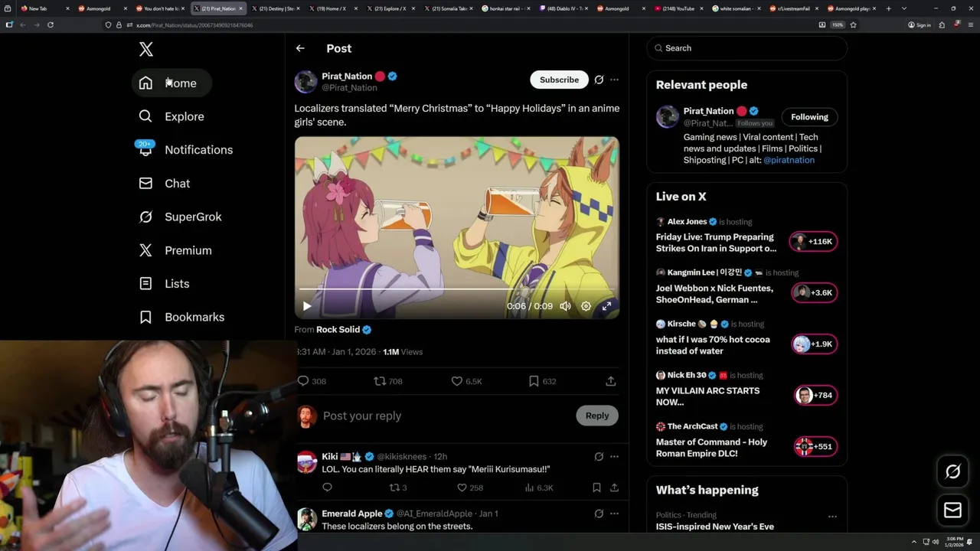Bookmark this page with the star icon

[853, 24]
